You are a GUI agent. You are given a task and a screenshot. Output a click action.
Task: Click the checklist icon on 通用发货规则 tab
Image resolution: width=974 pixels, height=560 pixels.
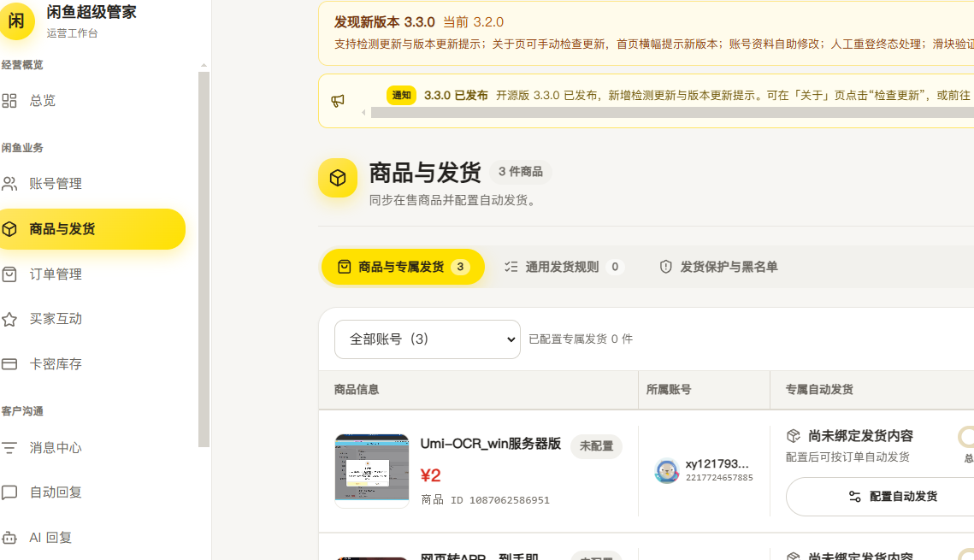click(x=511, y=267)
